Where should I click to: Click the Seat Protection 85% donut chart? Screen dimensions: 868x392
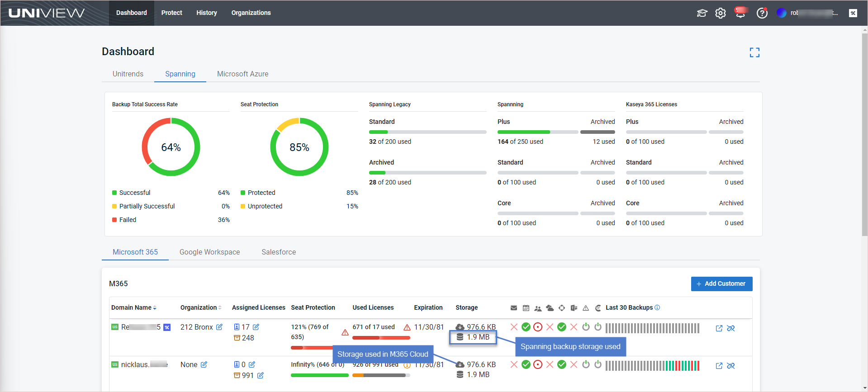(x=299, y=147)
